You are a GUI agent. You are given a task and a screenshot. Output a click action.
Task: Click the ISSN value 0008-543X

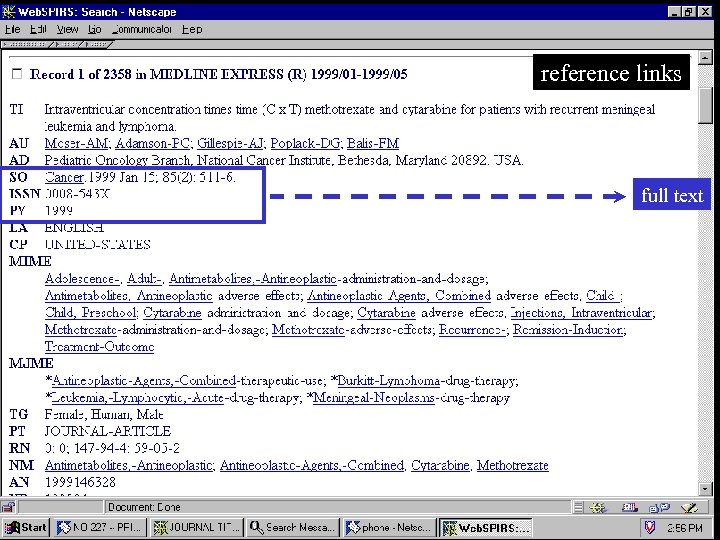78,194
